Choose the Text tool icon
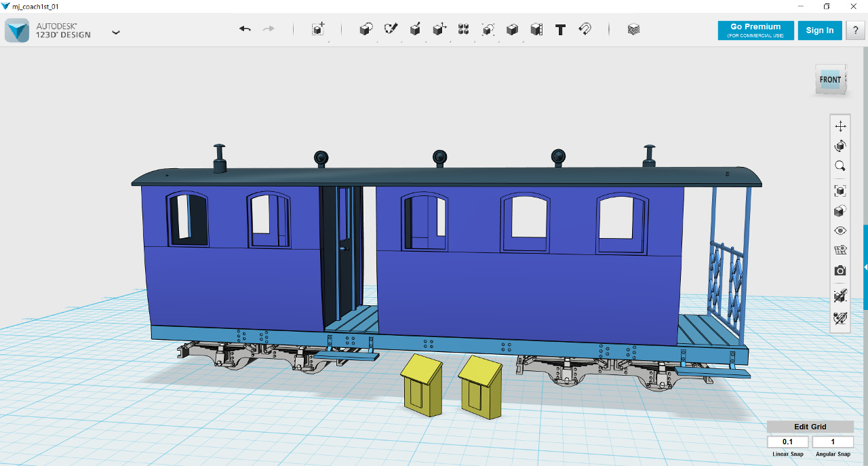 tap(560, 30)
